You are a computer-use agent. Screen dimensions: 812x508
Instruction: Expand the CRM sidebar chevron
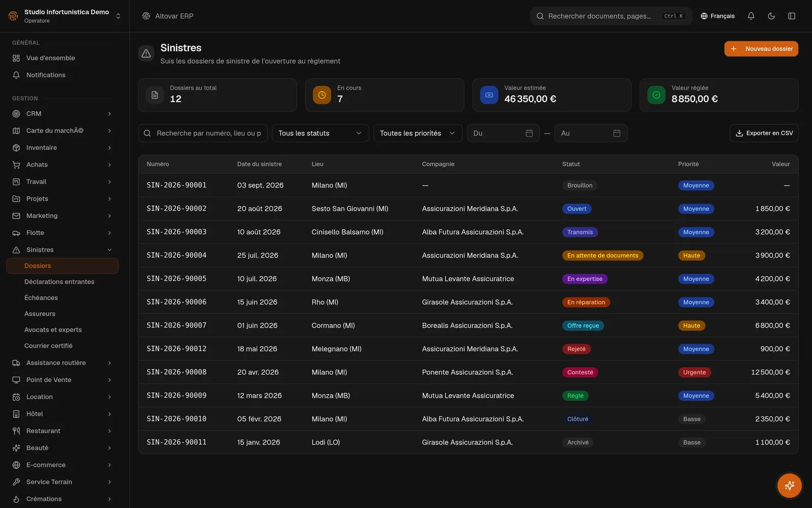tap(110, 114)
